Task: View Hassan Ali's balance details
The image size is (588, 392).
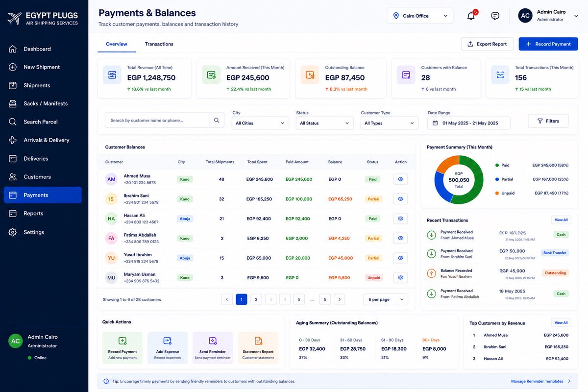Action: click(x=400, y=219)
